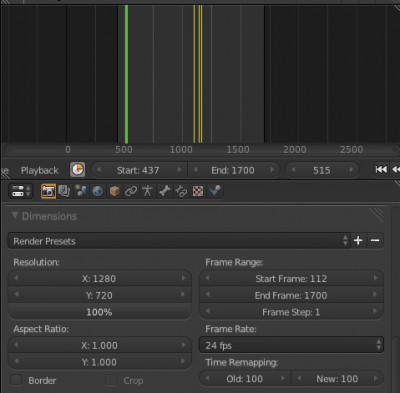Add a new render preset
This screenshot has height=393, width=400.
[x=358, y=240]
